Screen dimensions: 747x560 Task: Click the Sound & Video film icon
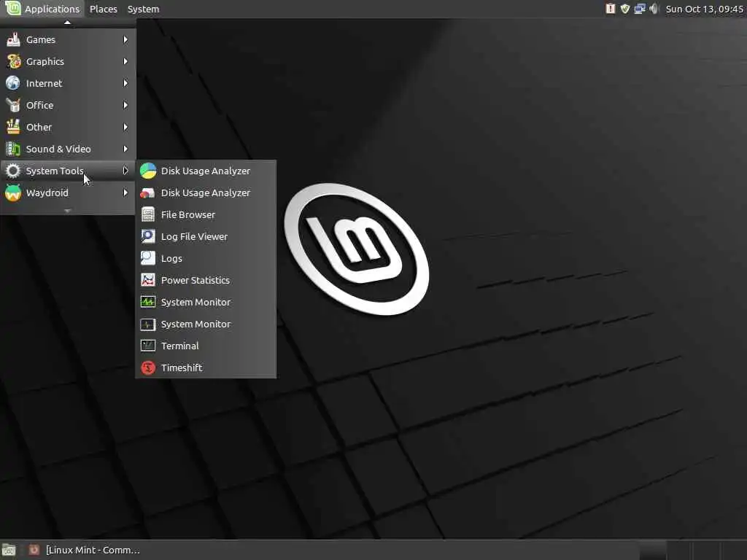13,149
